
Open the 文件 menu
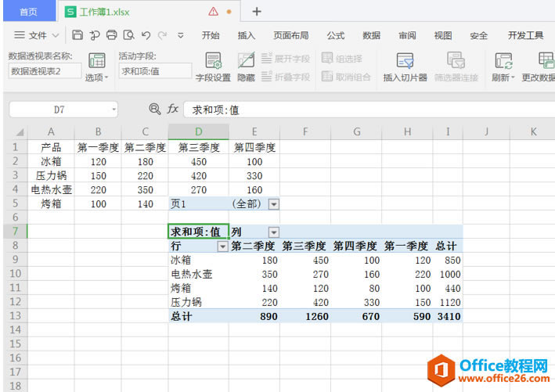click(37, 35)
